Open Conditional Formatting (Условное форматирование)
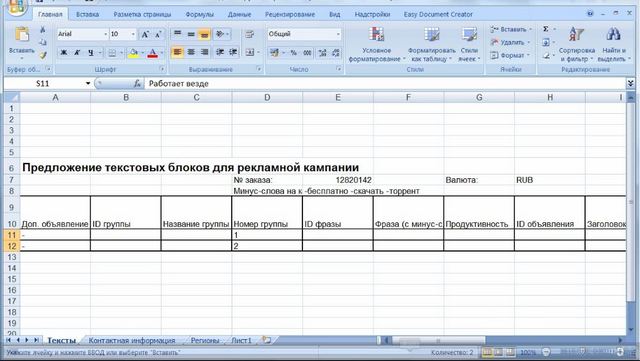The width and height of the screenshot is (640, 361). point(377,45)
